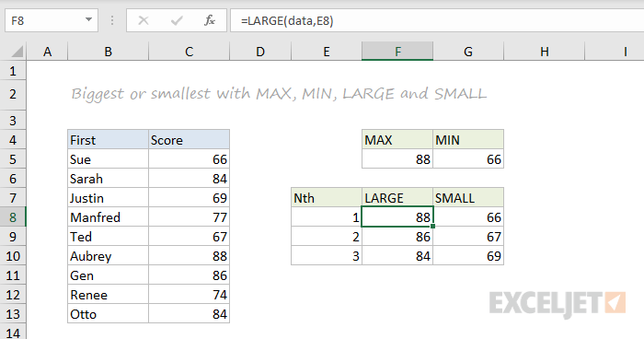The height and width of the screenshot is (339, 644).
Task: Click the 'SMALL' header cell
Action: point(468,198)
